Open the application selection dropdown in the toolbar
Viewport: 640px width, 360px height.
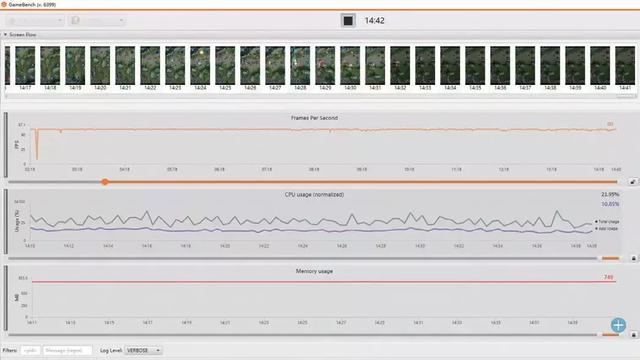97,20
